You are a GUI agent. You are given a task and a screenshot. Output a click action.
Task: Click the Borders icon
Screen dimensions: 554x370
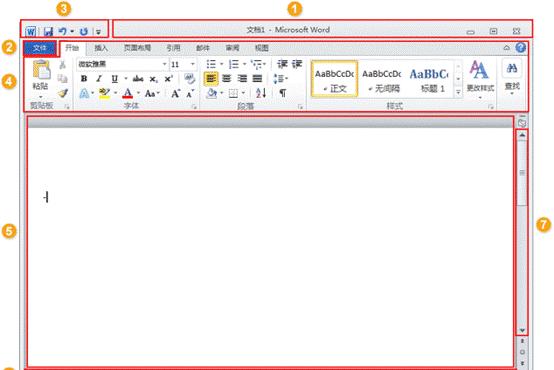pos(233,93)
